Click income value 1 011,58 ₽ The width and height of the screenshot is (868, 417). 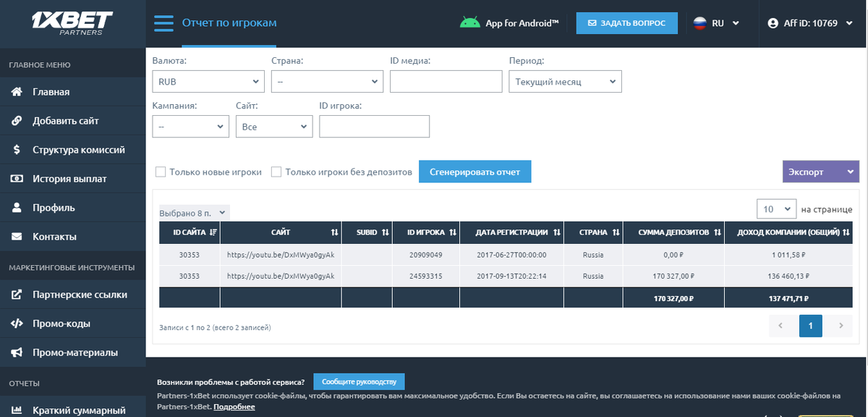click(788, 255)
